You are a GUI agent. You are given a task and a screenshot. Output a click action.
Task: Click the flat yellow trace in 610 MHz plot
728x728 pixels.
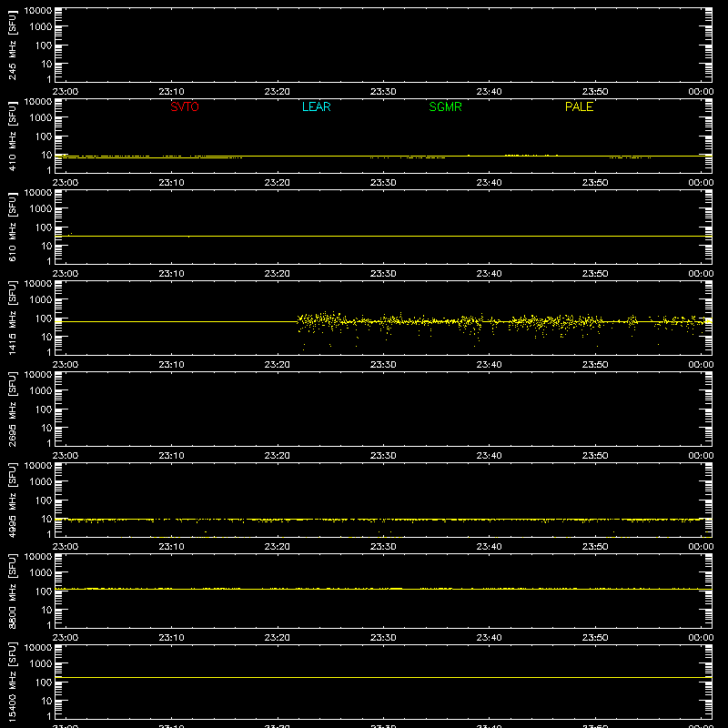383,236
